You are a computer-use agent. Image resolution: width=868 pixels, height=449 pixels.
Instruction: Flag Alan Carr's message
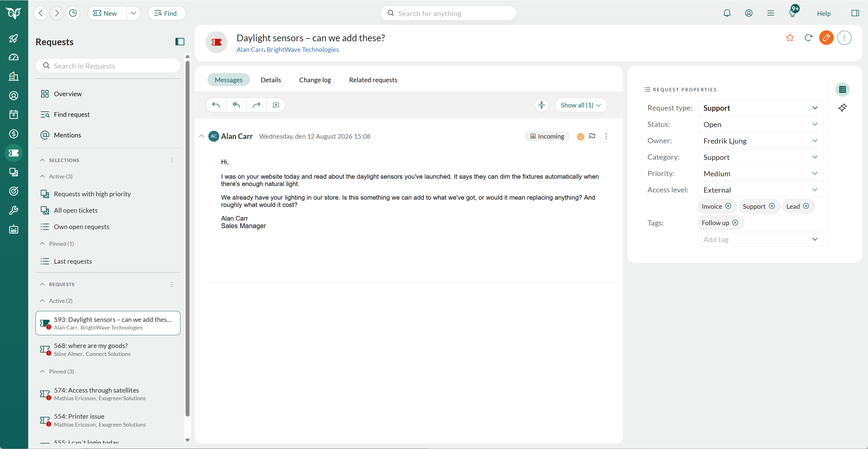pos(592,136)
